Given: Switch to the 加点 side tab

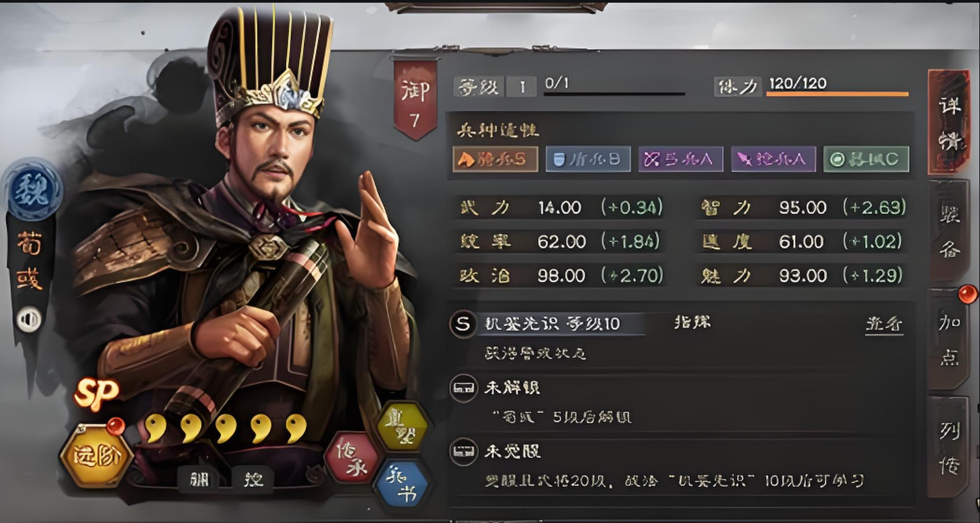Looking at the screenshot, I should [x=949, y=339].
